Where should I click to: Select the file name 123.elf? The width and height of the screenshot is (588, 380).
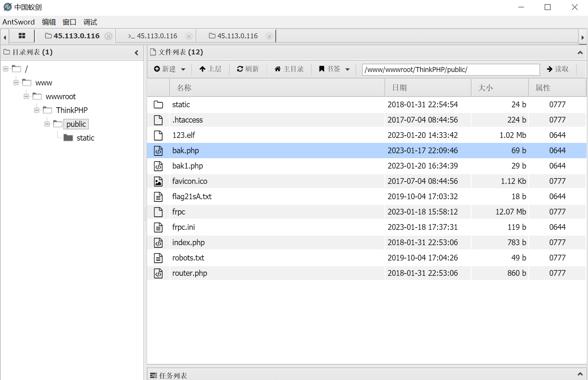click(183, 135)
